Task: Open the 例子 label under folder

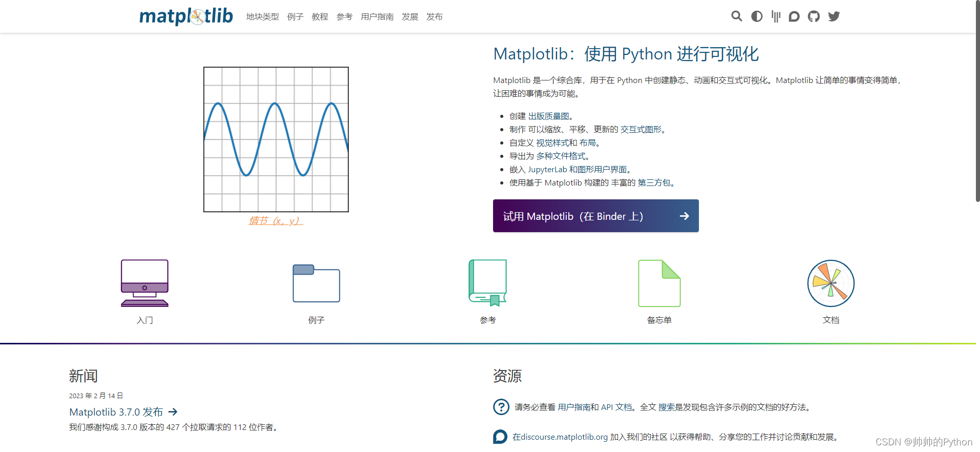Action: (x=316, y=320)
